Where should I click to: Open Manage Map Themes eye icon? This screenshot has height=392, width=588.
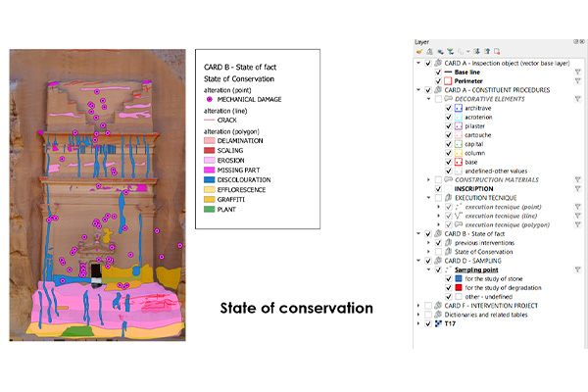tap(440, 52)
